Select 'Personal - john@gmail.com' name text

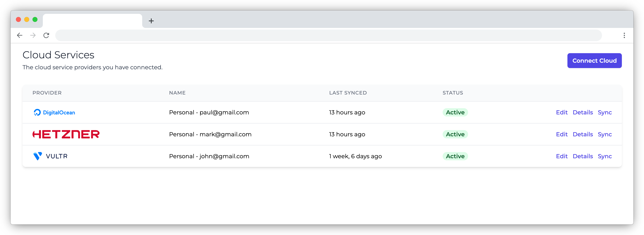[x=209, y=156]
